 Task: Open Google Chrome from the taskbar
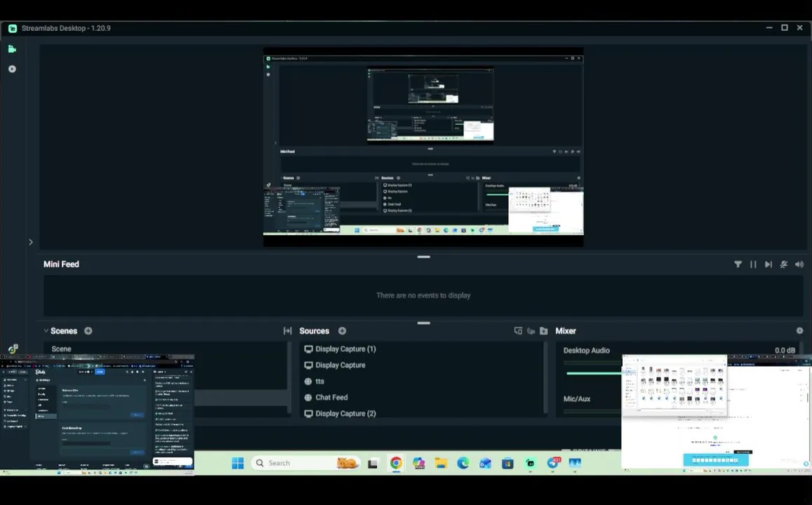pyautogui.click(x=396, y=463)
